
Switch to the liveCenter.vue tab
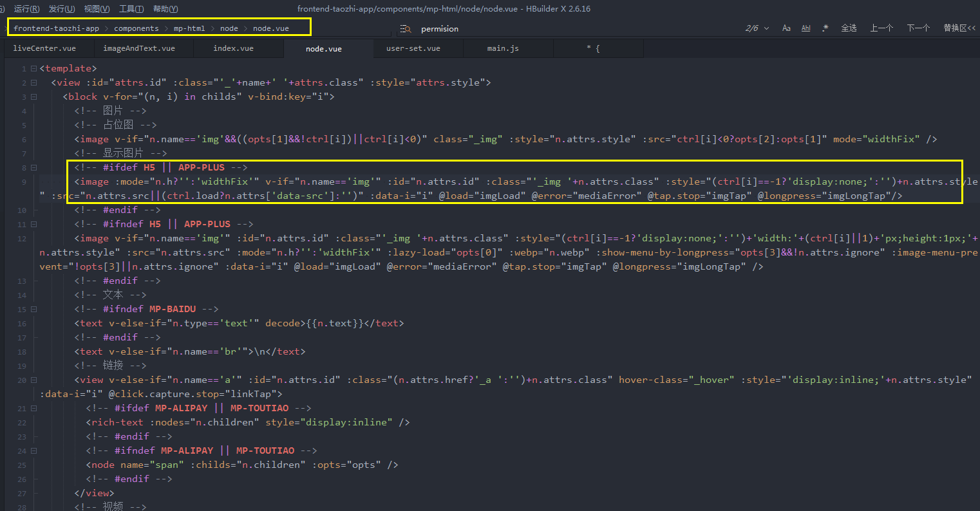point(44,48)
